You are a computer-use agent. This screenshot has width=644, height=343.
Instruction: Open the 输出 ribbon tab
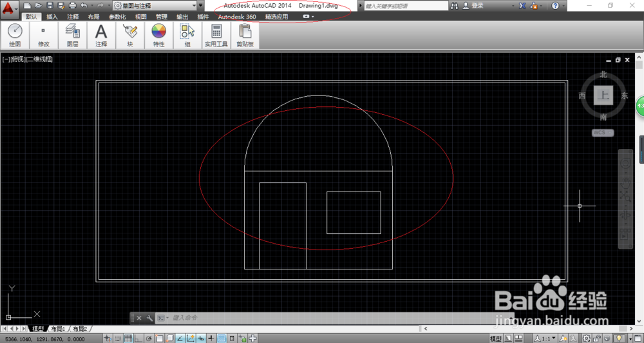click(x=182, y=17)
